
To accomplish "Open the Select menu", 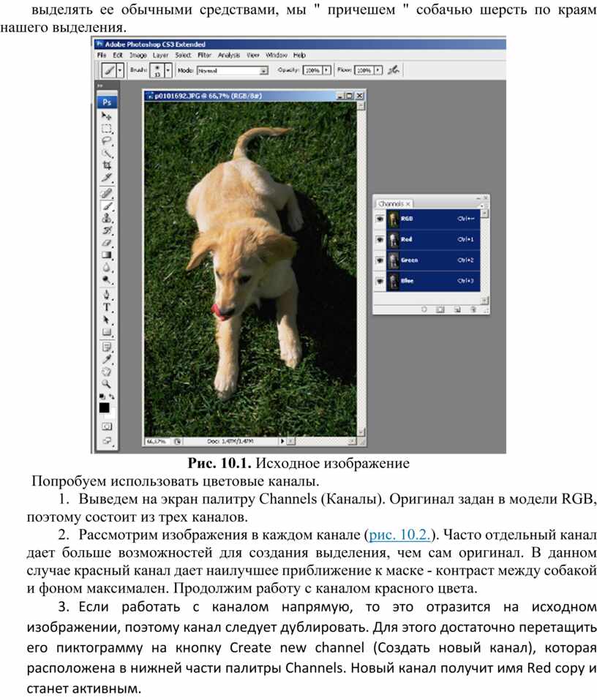I will click(183, 55).
